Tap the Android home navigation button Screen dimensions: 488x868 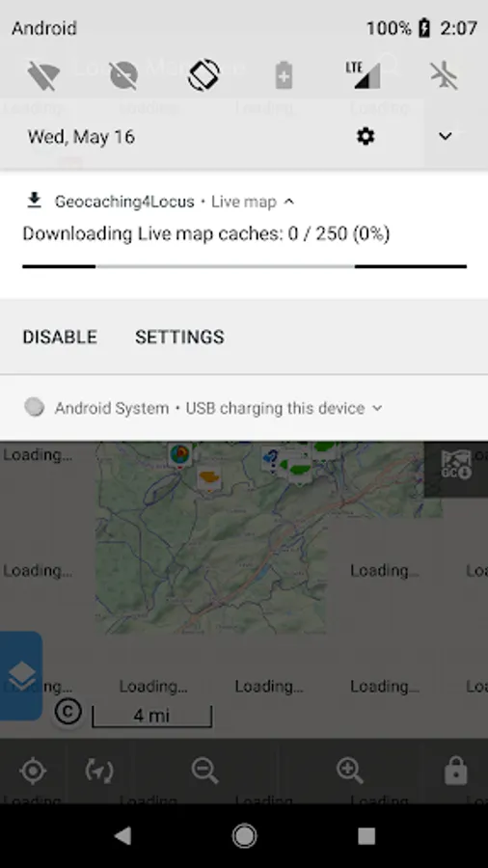[x=244, y=836]
